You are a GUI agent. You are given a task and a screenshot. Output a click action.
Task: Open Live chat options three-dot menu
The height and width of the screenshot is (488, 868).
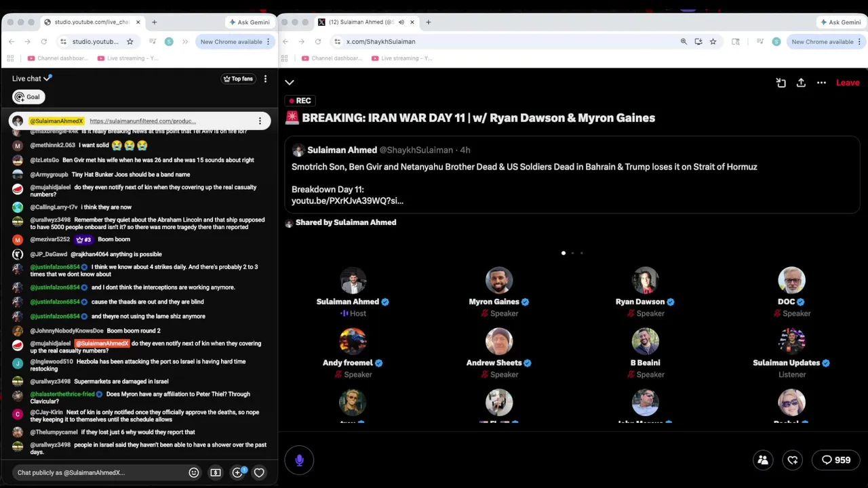click(265, 79)
